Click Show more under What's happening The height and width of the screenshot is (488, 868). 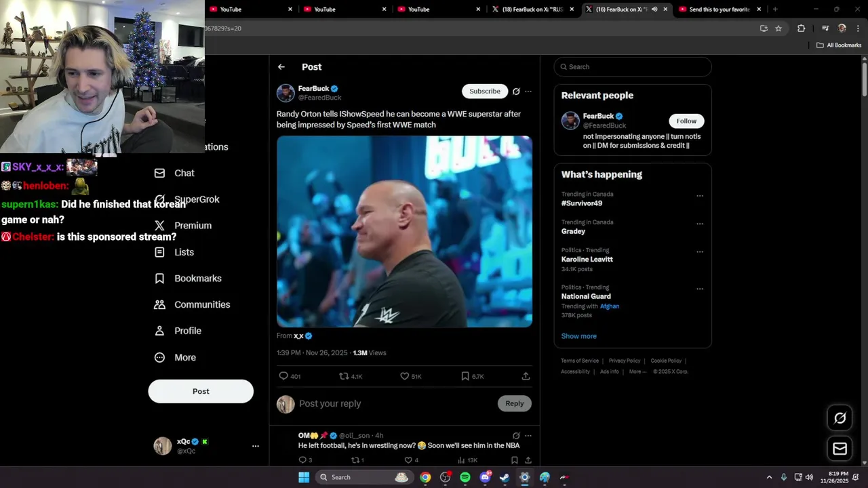[579, 336]
